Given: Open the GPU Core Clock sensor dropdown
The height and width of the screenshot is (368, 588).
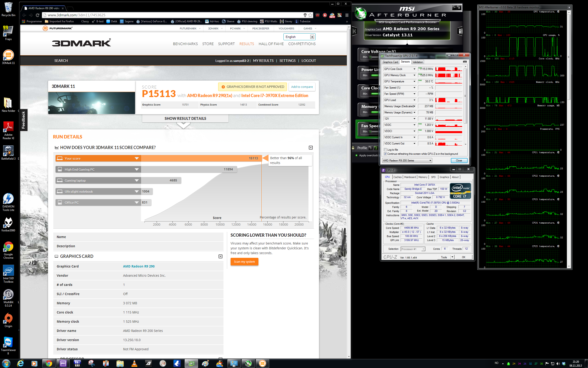Looking at the screenshot, I should click(414, 69).
